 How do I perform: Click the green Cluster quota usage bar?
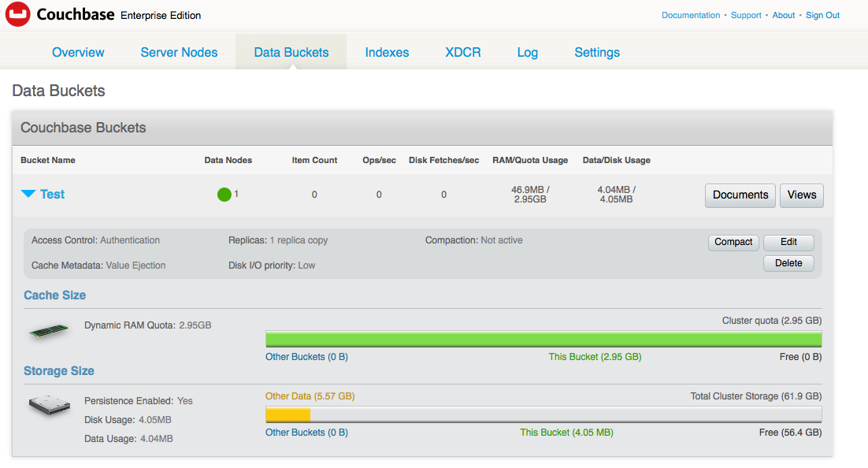[x=543, y=339]
